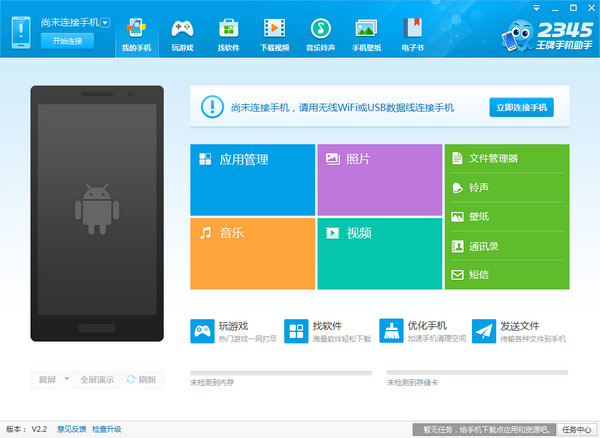Viewport: 600px width, 438px height.
Task: Switch to the 我的手机 tab
Action: (137, 36)
